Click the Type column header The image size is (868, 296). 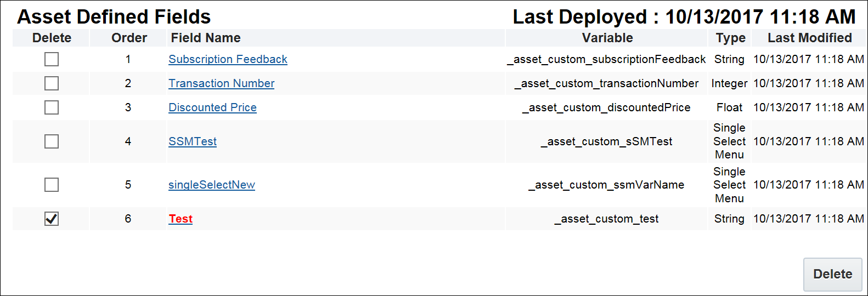tap(730, 38)
